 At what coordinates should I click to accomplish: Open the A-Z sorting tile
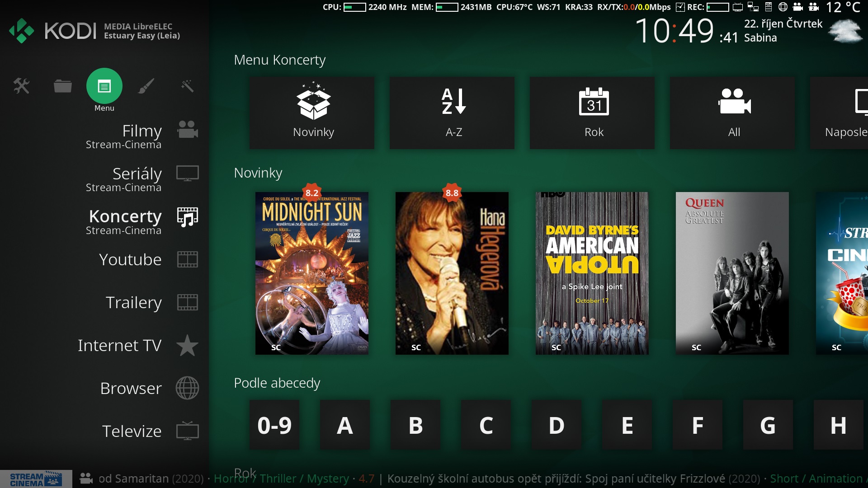click(x=452, y=113)
